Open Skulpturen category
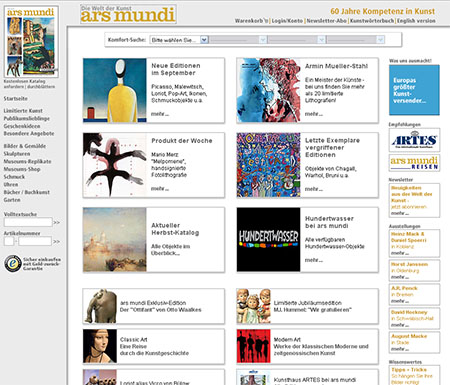Image resolution: width=450 pixels, height=385 pixels. point(17,154)
